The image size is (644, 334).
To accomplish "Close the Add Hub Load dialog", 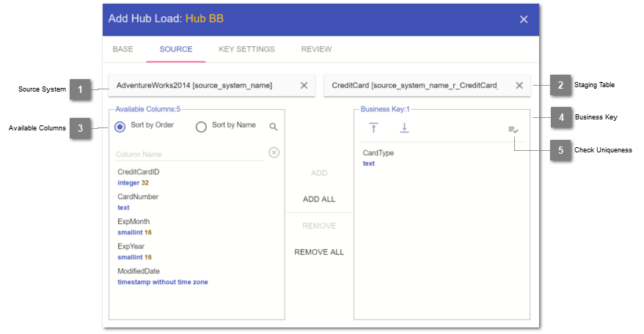I will [524, 19].
